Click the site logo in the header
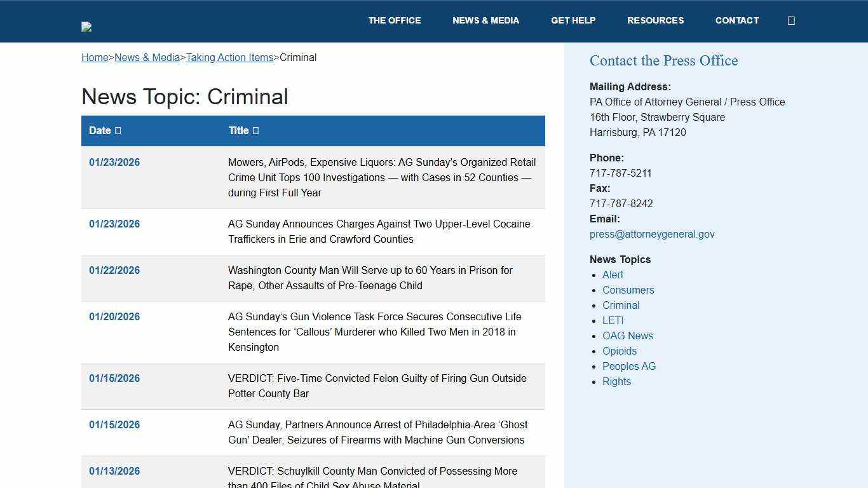This screenshot has height=488, width=868. (x=86, y=27)
